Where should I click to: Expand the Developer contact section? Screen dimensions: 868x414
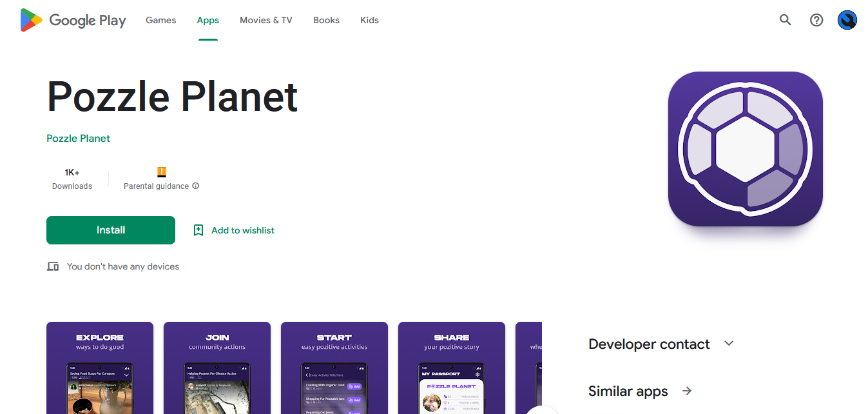tap(729, 344)
